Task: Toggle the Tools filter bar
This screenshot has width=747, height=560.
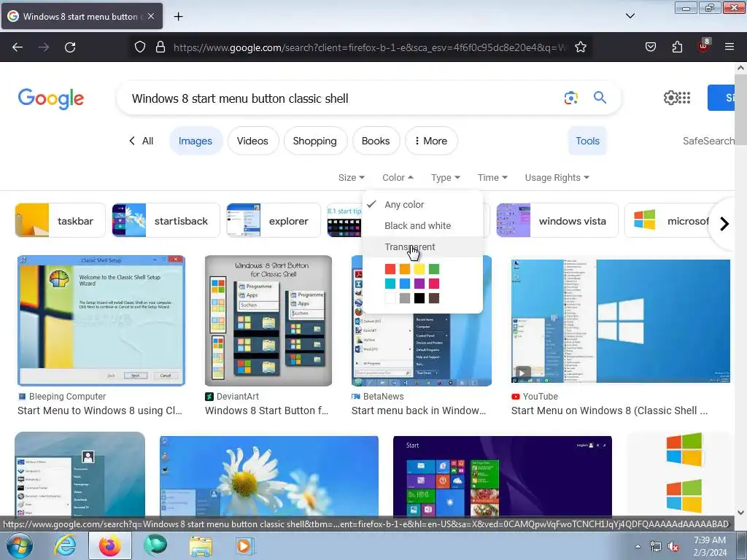Action: click(x=587, y=141)
